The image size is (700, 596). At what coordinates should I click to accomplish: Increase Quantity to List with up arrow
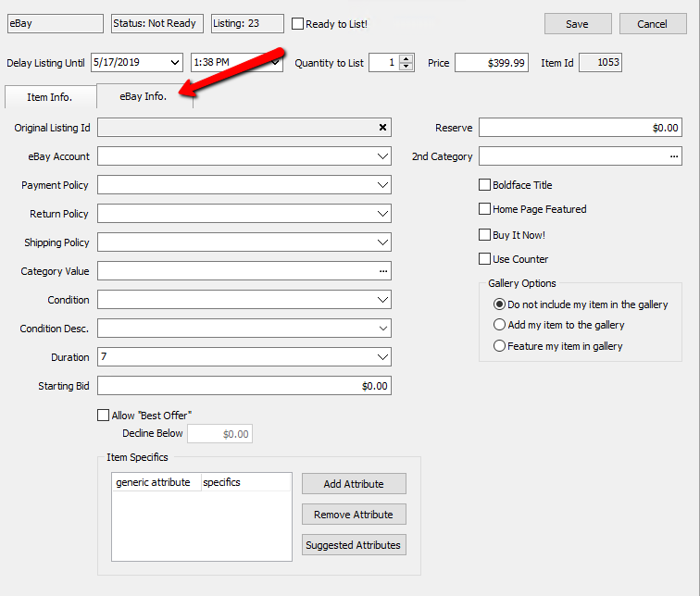(x=406, y=59)
